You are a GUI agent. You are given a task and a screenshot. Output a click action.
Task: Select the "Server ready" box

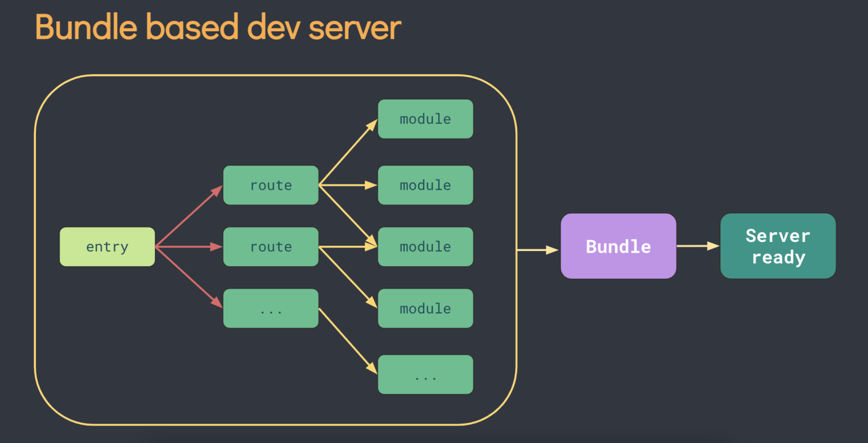(x=778, y=246)
